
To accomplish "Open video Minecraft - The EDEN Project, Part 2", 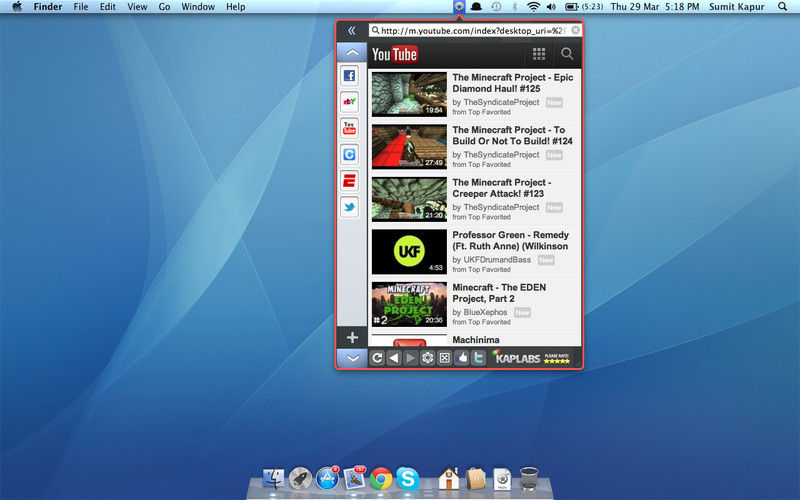I will pos(499,293).
